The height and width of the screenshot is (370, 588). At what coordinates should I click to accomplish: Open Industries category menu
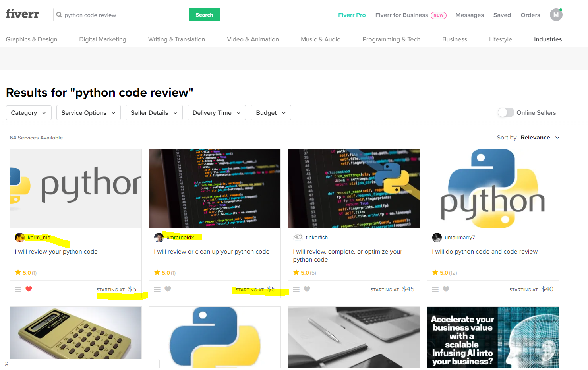[548, 39]
